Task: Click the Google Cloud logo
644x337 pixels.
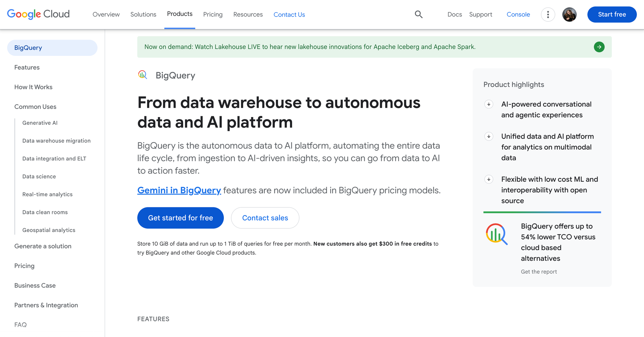Action: tap(38, 14)
